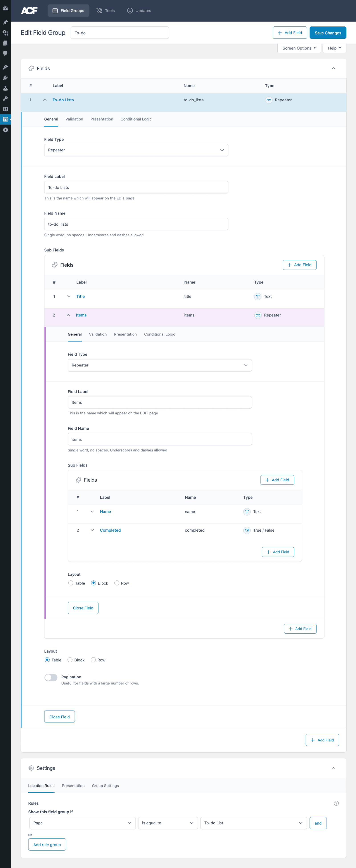
Task: Open the Users sidebar icon
Action: click(x=5, y=88)
